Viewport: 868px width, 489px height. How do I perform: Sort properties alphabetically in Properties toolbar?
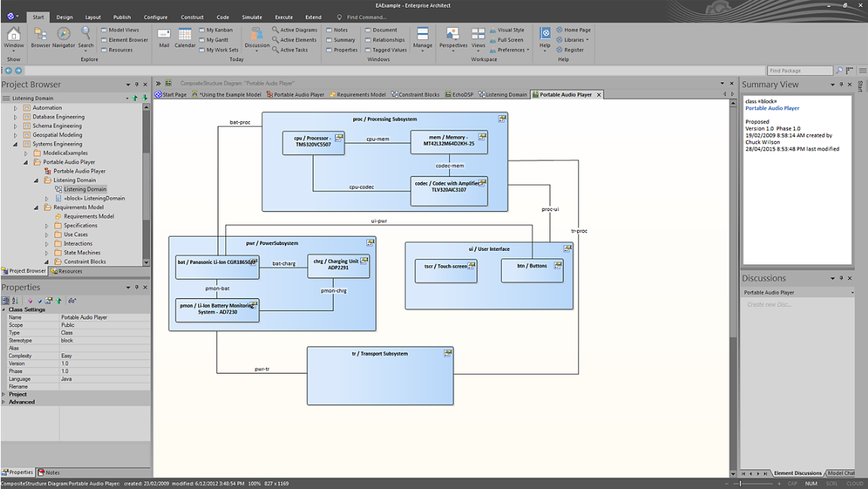15,300
